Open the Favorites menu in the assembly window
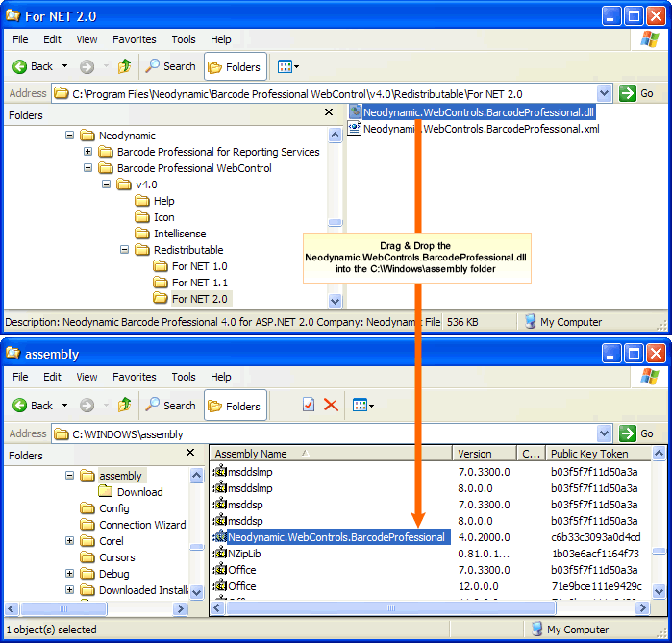The width and height of the screenshot is (672, 643). point(135,377)
